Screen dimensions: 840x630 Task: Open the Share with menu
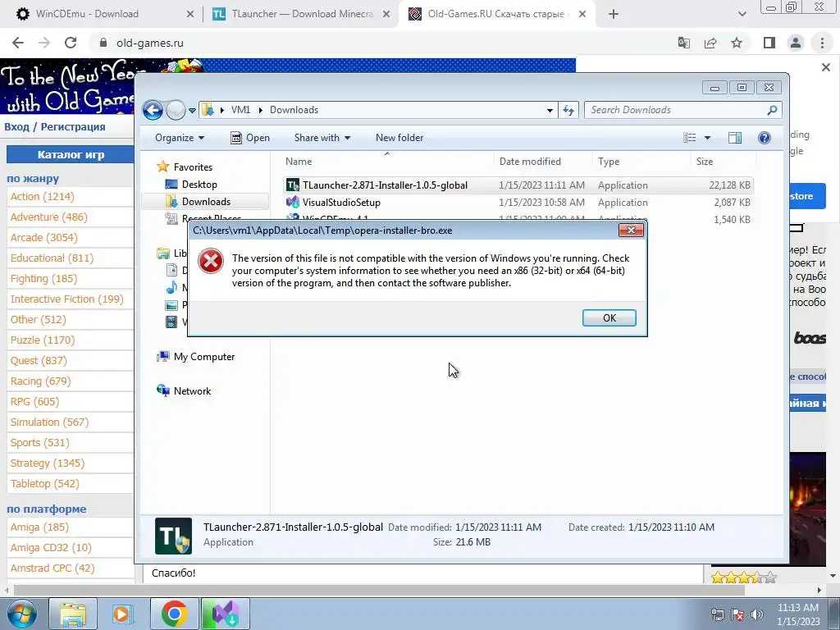[x=322, y=138]
